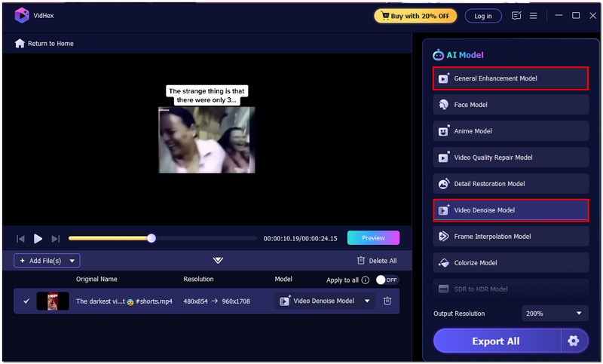Select Video Denoise Model in AI Model panel
603x364 pixels.
click(x=511, y=210)
